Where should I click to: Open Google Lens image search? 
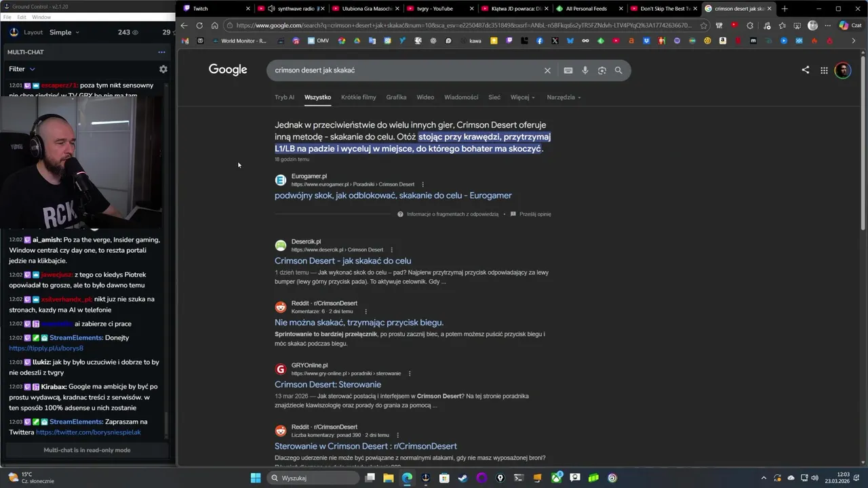(601, 70)
